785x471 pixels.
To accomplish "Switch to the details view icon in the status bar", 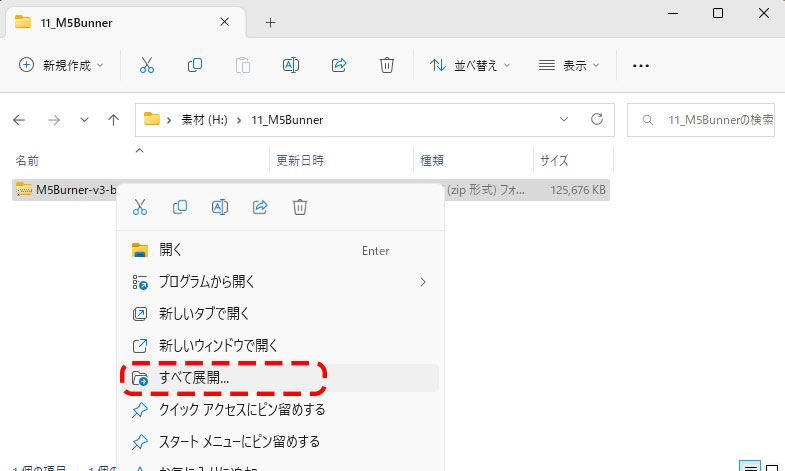I will point(750,467).
